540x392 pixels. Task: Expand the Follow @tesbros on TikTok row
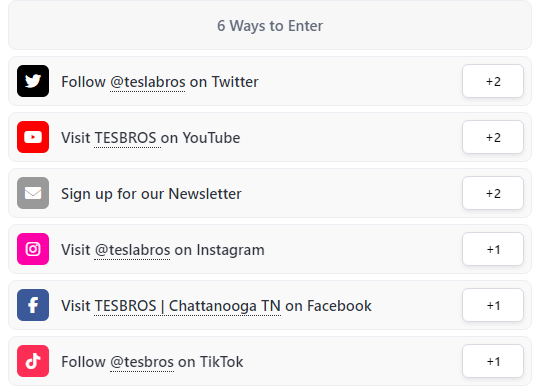click(x=270, y=361)
